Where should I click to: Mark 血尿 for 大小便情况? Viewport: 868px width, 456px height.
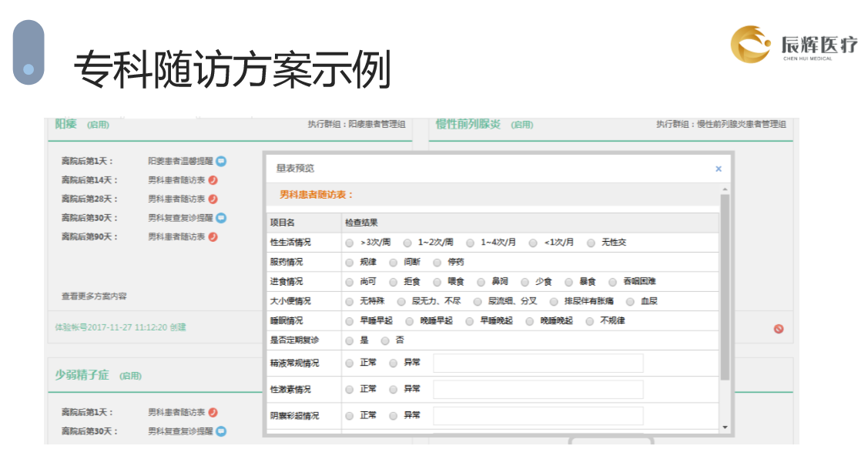(x=630, y=302)
